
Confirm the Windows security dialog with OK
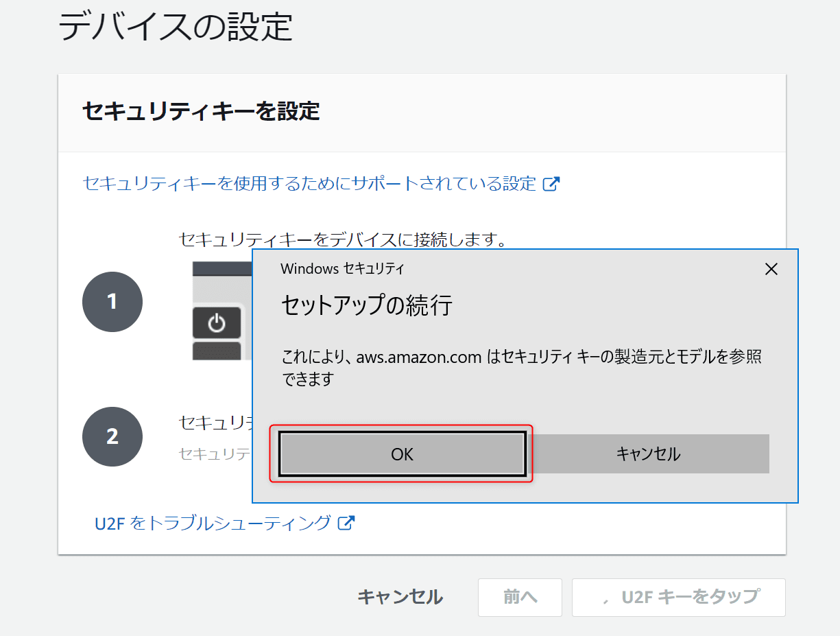click(402, 454)
